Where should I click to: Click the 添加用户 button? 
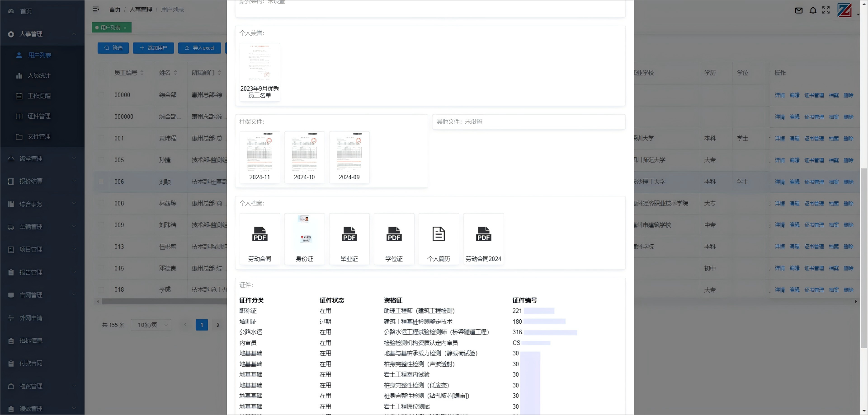point(153,48)
